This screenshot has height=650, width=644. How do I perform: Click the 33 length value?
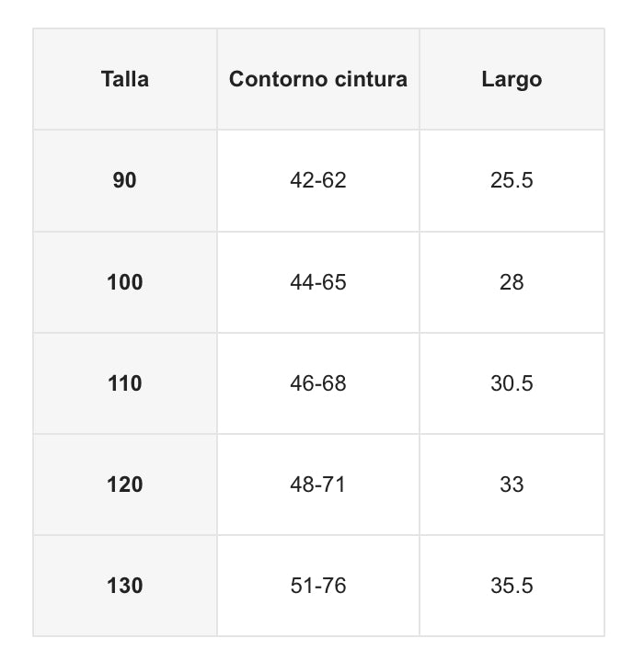(512, 484)
